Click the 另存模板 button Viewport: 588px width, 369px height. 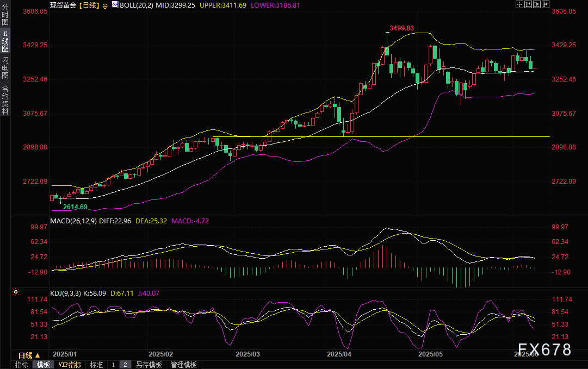tap(149, 365)
